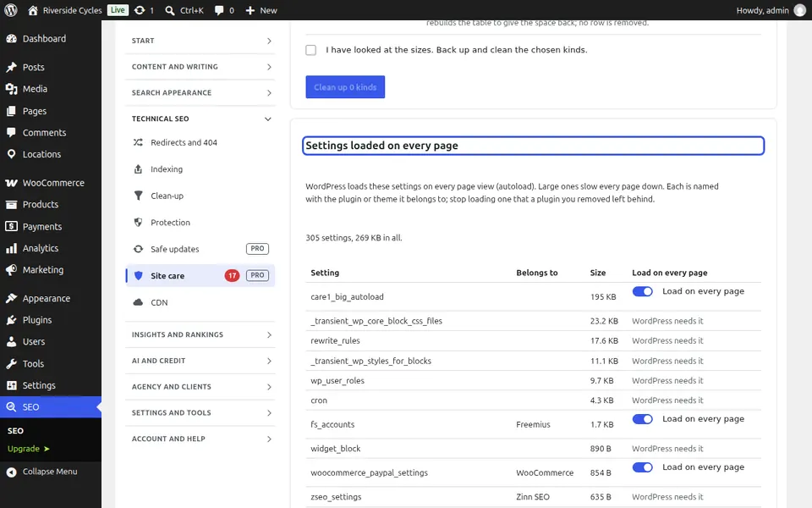Collapse the admin menu
The image size is (812, 508).
pos(51,472)
